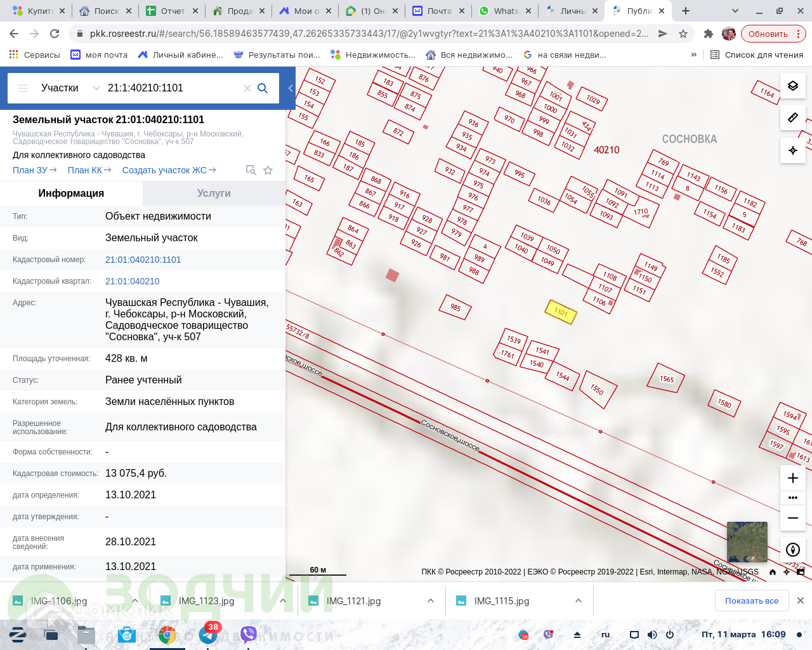Click cadastral quarter 21:01:040210 link
The width and height of the screenshot is (812, 650).
click(133, 281)
